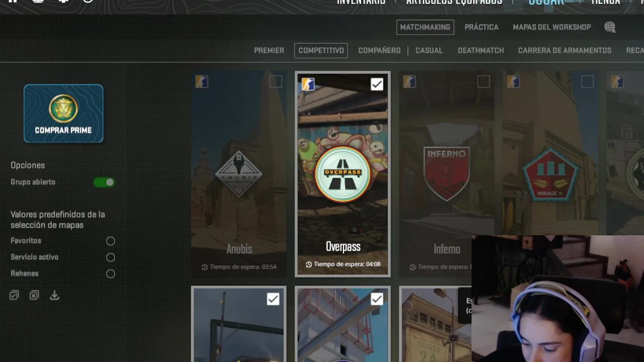The width and height of the screenshot is (644, 362).
Task: Click the Rehenes label
Action: 24,274
